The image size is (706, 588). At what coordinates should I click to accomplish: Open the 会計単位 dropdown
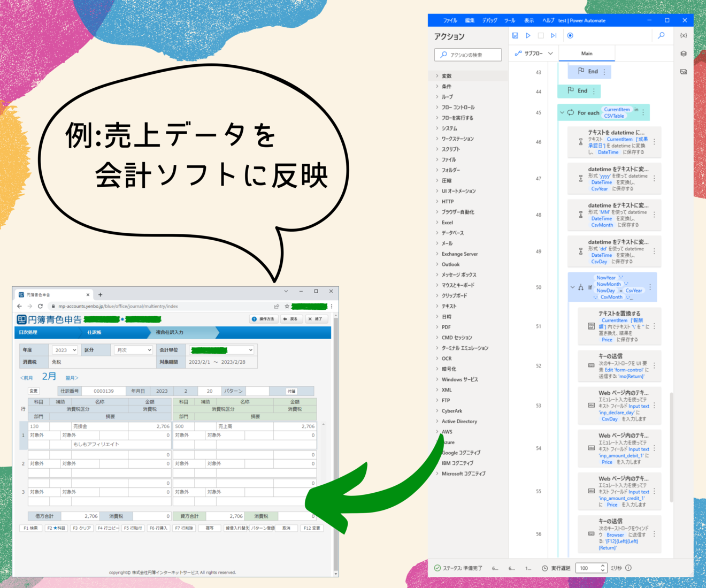(x=221, y=350)
